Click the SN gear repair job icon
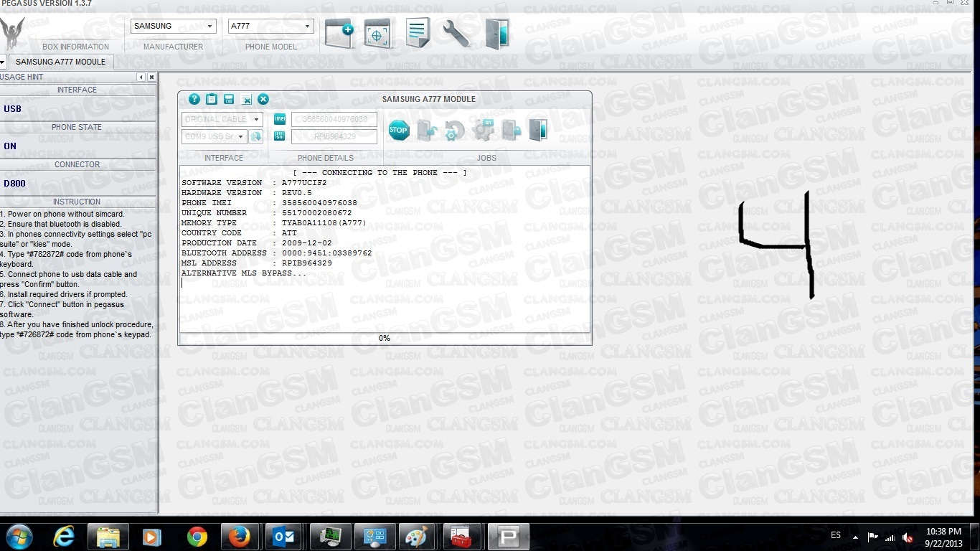 (x=484, y=131)
